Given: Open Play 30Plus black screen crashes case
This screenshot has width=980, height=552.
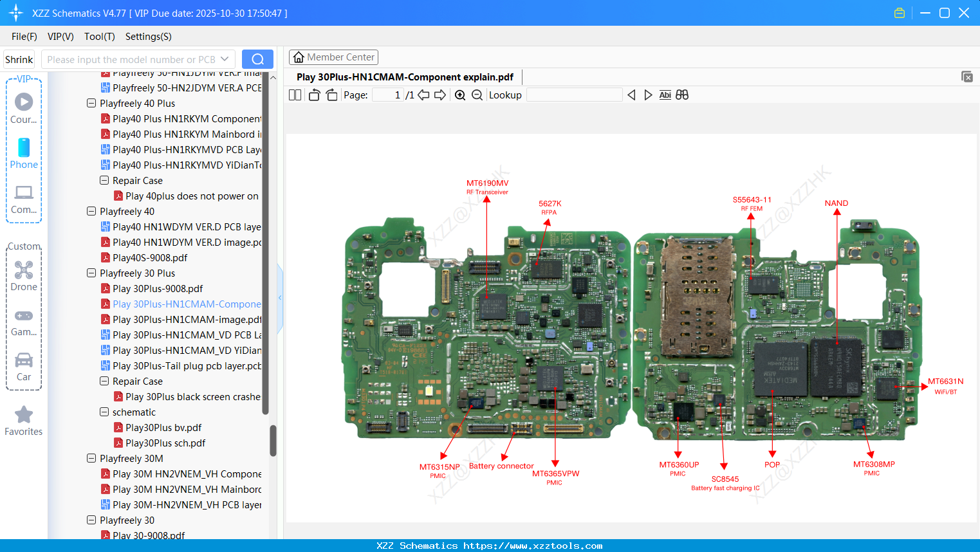Looking at the screenshot, I should [x=187, y=397].
